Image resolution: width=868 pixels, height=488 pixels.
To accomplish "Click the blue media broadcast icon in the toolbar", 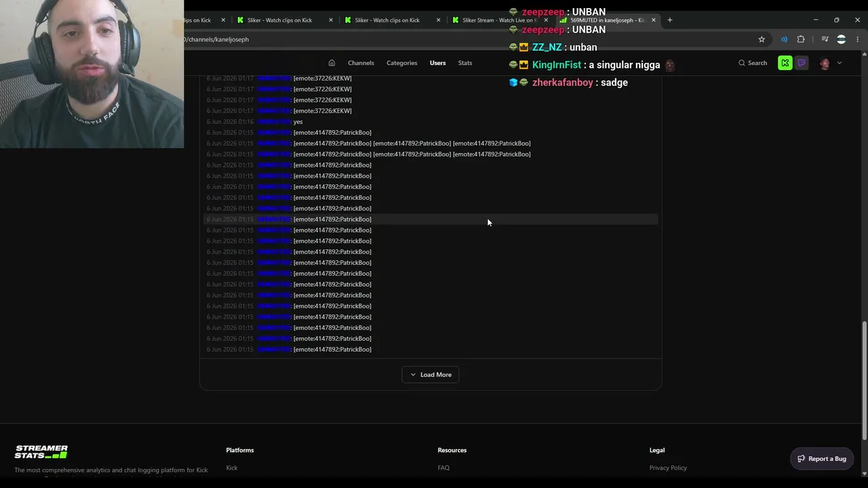I will 785,39.
